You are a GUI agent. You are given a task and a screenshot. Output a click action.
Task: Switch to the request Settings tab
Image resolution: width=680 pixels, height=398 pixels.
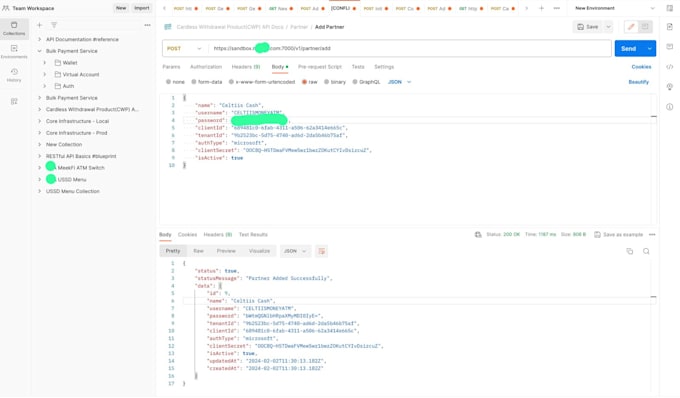pyautogui.click(x=384, y=67)
